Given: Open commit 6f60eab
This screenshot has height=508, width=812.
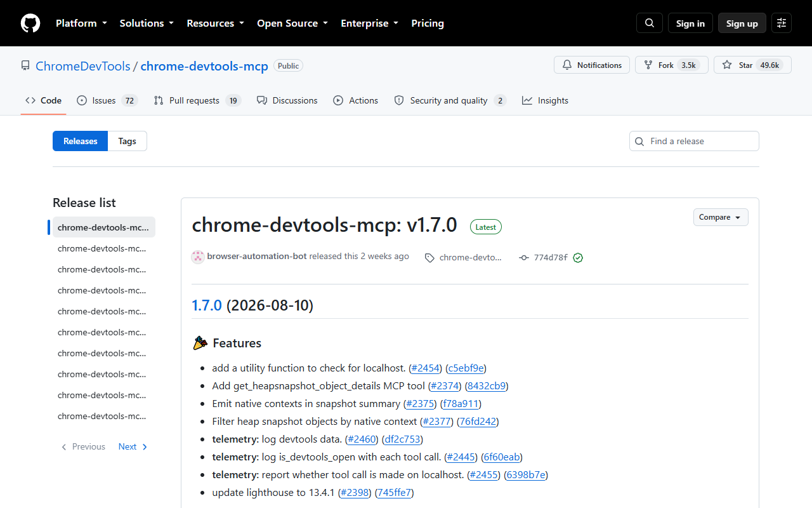Looking at the screenshot, I should [x=502, y=457].
